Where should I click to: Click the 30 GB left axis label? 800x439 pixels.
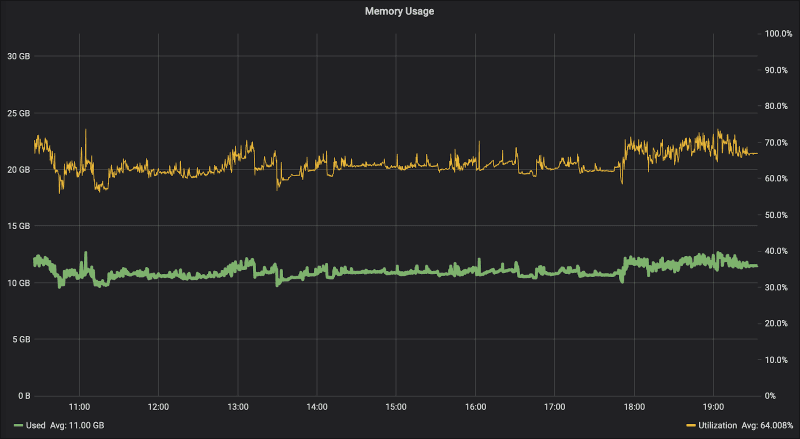18,56
